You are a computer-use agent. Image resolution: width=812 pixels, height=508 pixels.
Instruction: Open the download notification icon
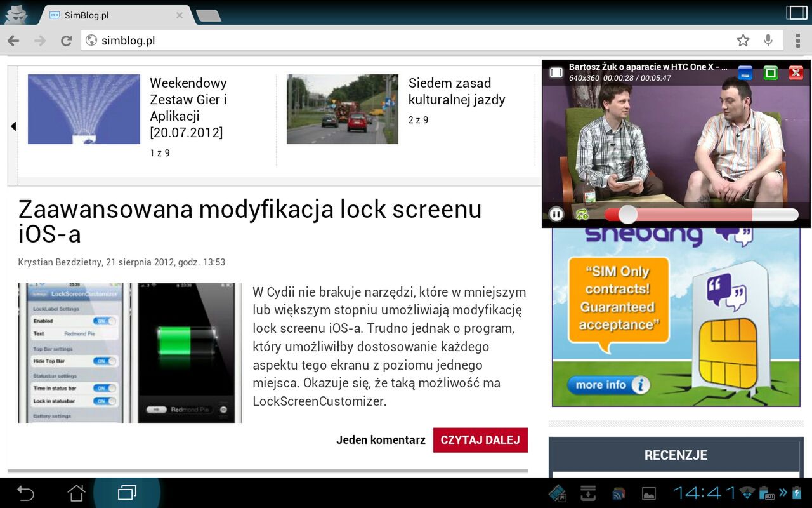588,493
